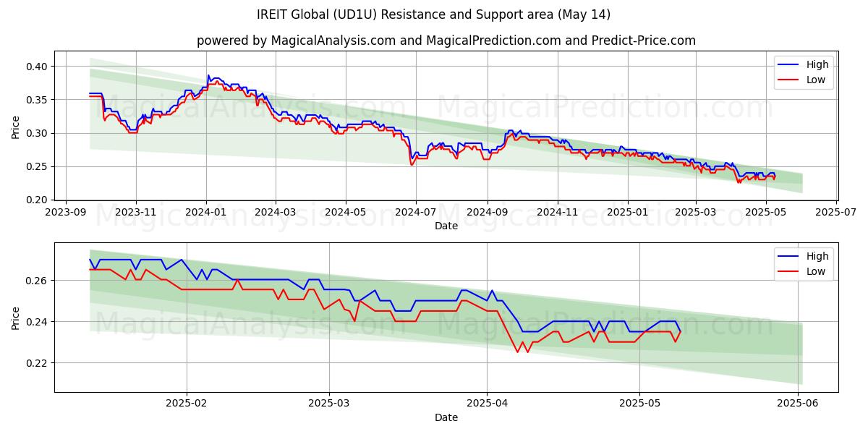Screen dimensions: 868x434
Task: Click the '2024-11' x-axis label in the top chart
Action: (x=557, y=213)
